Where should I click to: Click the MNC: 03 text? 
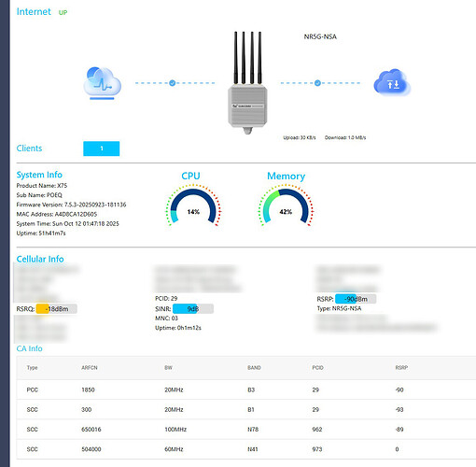166,318
